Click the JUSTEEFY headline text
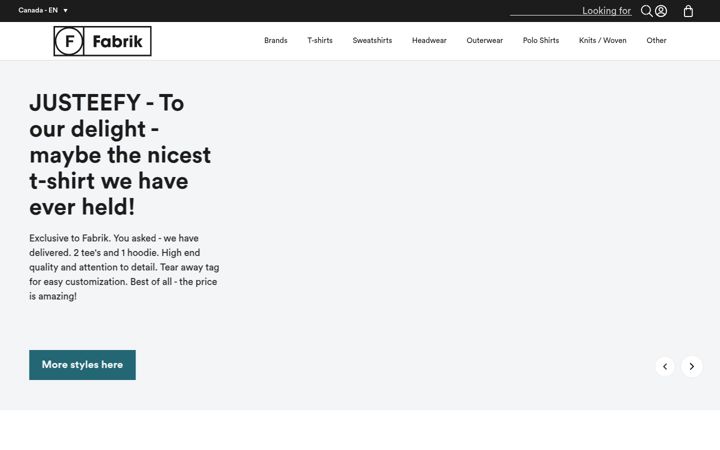Image resolution: width=720 pixels, height=450 pixels. pos(120,155)
